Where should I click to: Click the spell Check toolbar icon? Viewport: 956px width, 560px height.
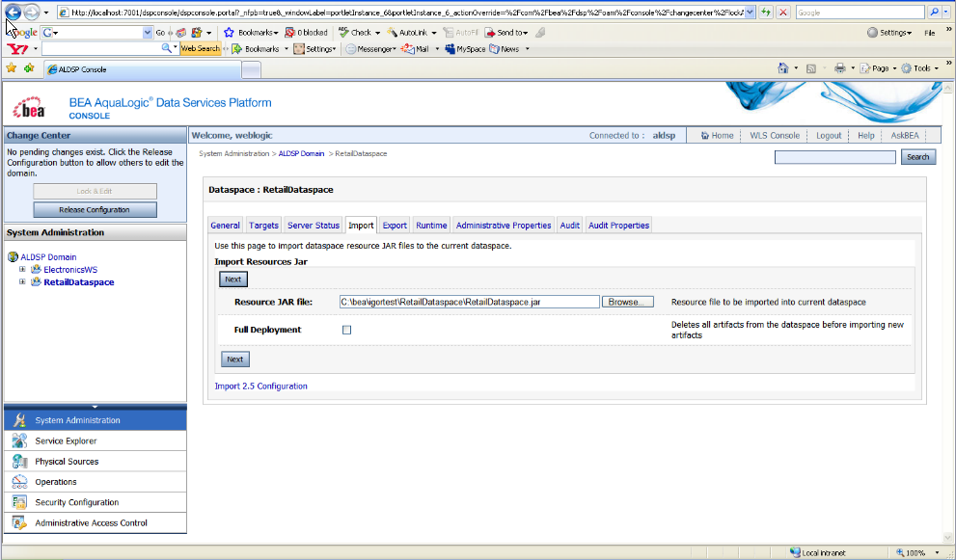coord(343,33)
